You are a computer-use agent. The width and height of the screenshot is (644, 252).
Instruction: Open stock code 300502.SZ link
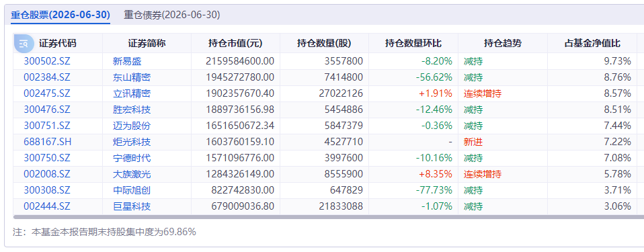[47, 62]
